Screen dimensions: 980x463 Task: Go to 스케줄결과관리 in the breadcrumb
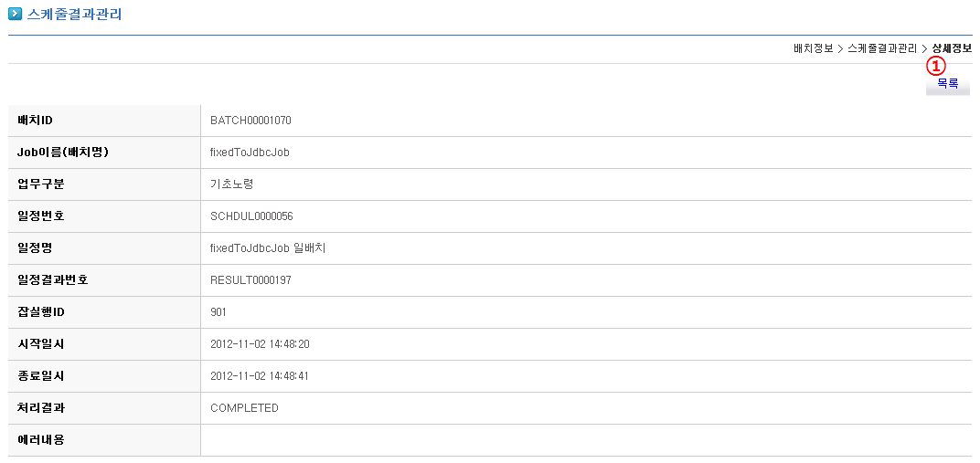tap(881, 48)
